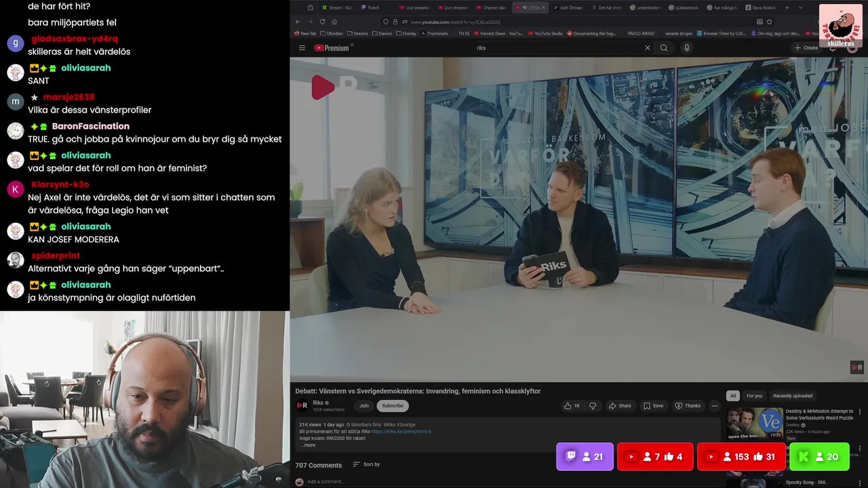Open the Harvest Dawn bookmark

[498, 33]
